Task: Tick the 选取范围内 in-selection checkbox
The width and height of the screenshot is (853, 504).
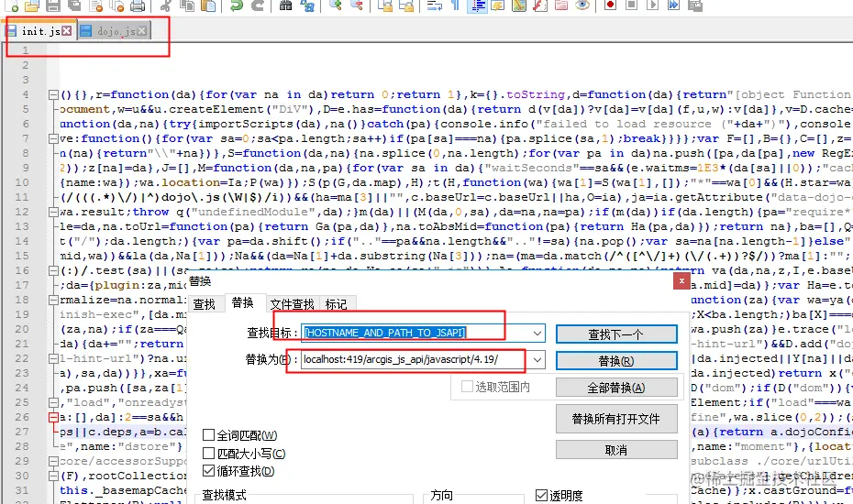Action: pos(467,387)
